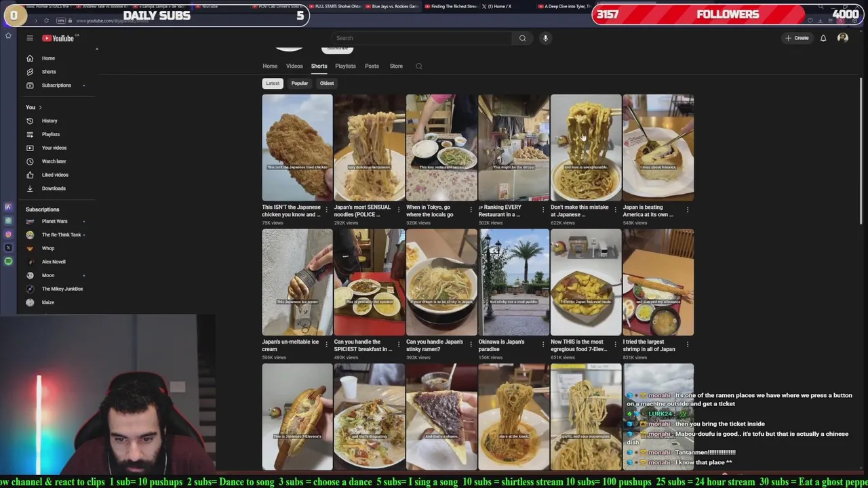This screenshot has height=488, width=868.
Task: Click the Create button
Action: pyautogui.click(x=797, y=38)
